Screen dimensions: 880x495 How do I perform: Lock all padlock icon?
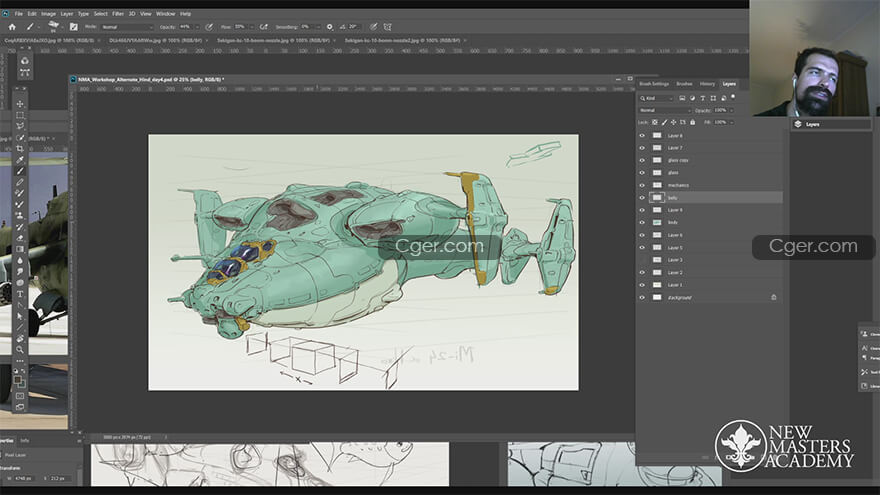tap(693, 122)
